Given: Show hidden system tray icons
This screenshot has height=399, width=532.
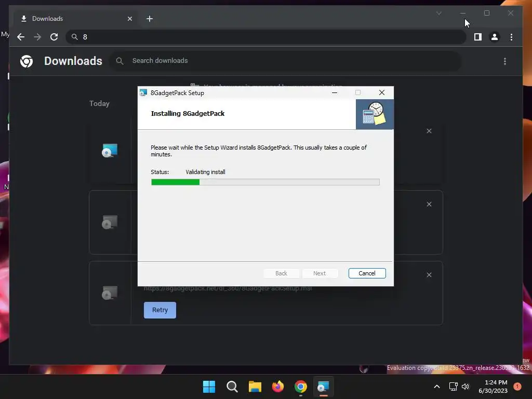Looking at the screenshot, I should pos(437,387).
